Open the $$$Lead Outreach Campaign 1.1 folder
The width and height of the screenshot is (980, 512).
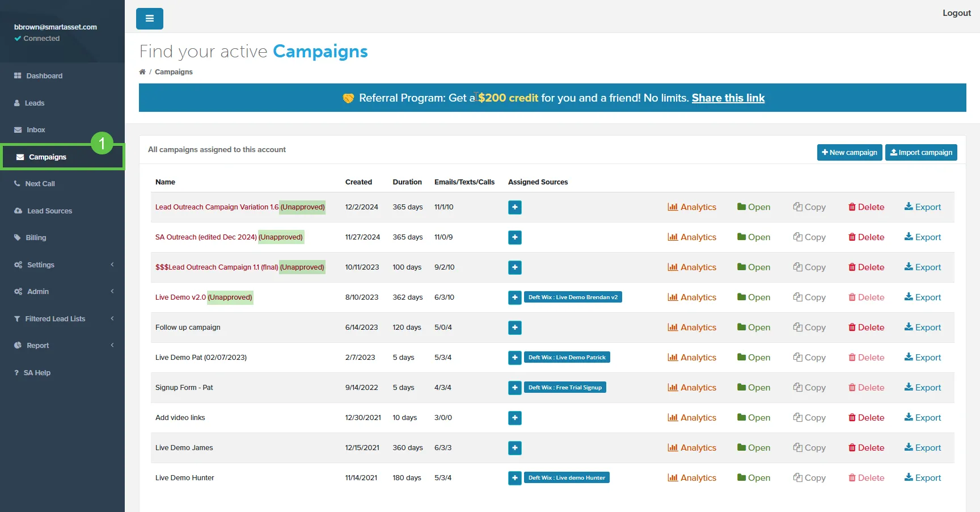[x=754, y=267]
